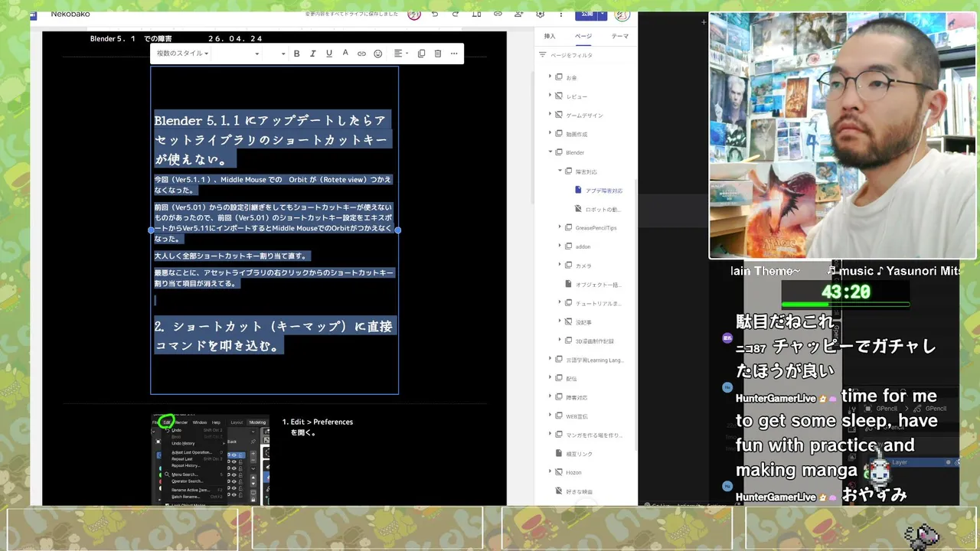Expand the 動画作成 page group
Viewport: 980px width, 551px height.
pos(550,134)
